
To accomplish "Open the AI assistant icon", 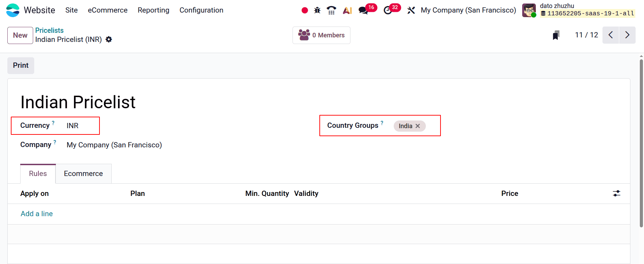I will pos(347,10).
